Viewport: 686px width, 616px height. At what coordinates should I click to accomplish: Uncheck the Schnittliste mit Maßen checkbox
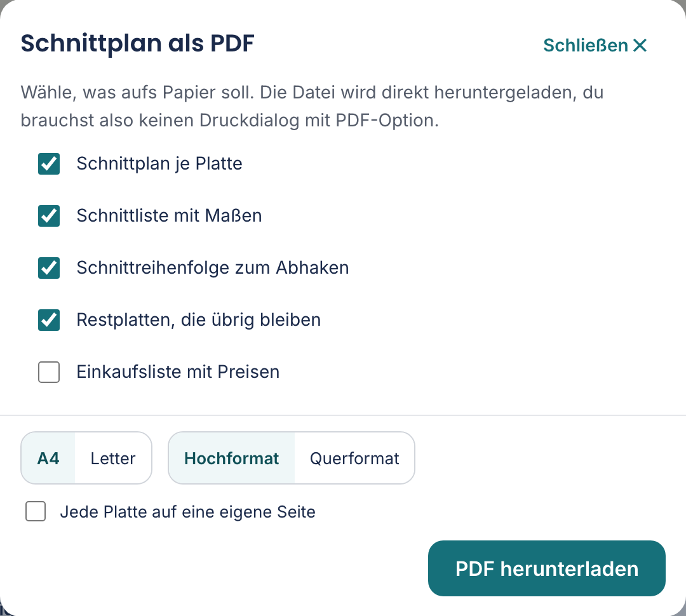click(49, 216)
